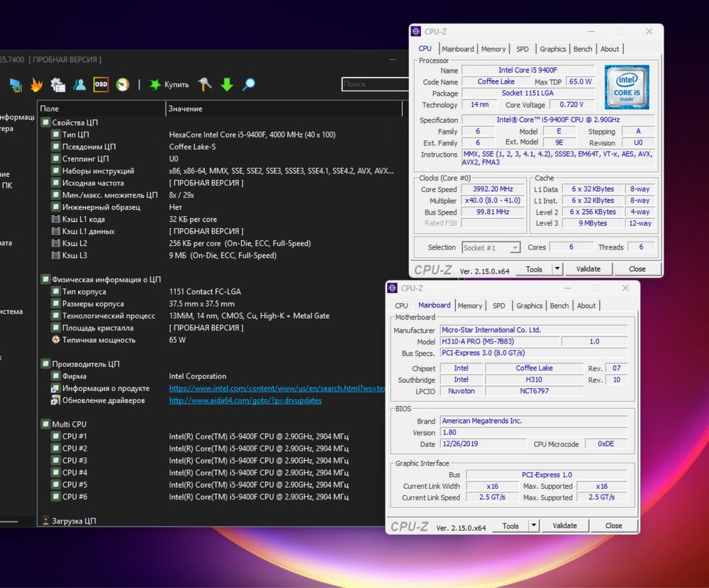Click Tools button in CPU-Z Motherboard window

[x=510, y=526]
